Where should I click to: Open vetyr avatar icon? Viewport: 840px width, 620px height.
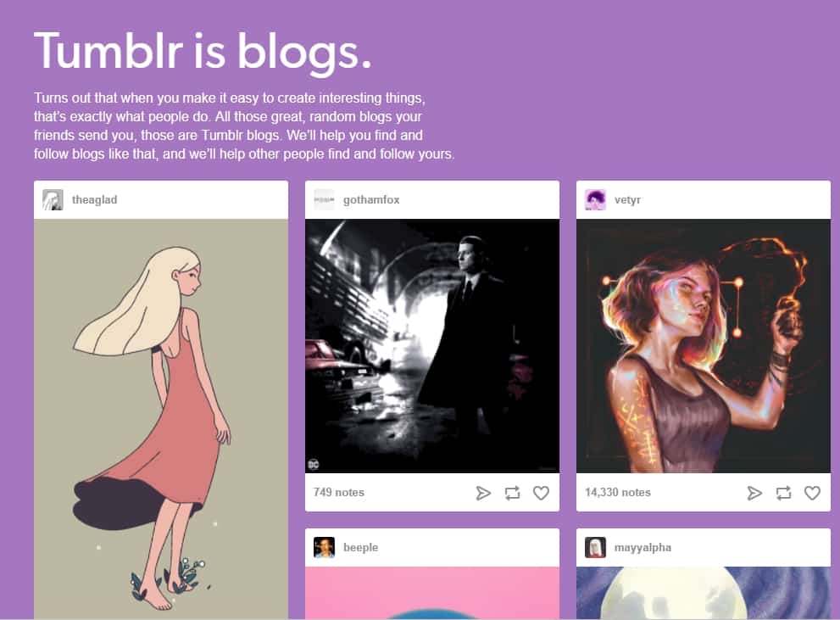coord(595,200)
